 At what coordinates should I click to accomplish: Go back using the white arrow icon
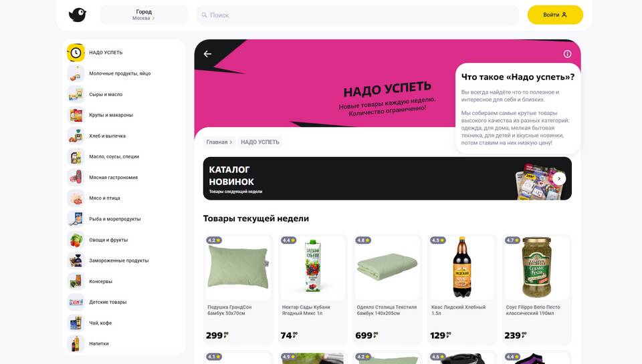pyautogui.click(x=207, y=54)
